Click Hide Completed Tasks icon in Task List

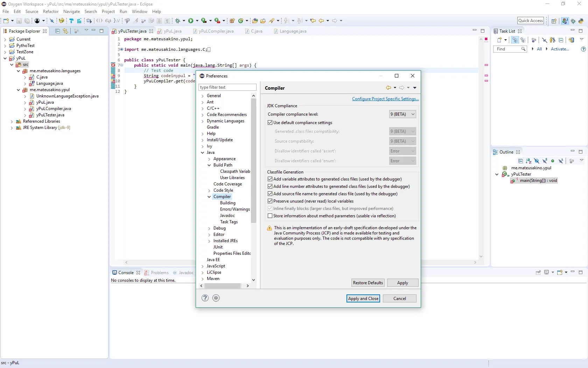pyautogui.click(x=544, y=40)
